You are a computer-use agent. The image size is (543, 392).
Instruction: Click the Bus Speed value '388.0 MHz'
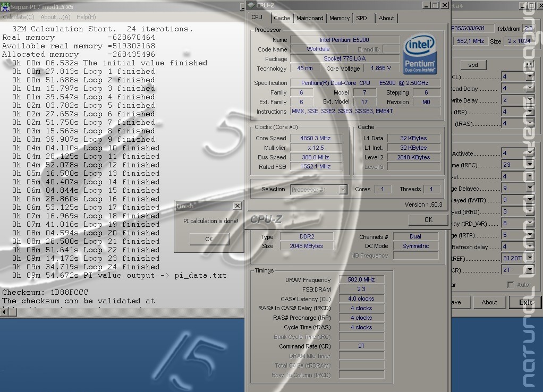[316, 157]
